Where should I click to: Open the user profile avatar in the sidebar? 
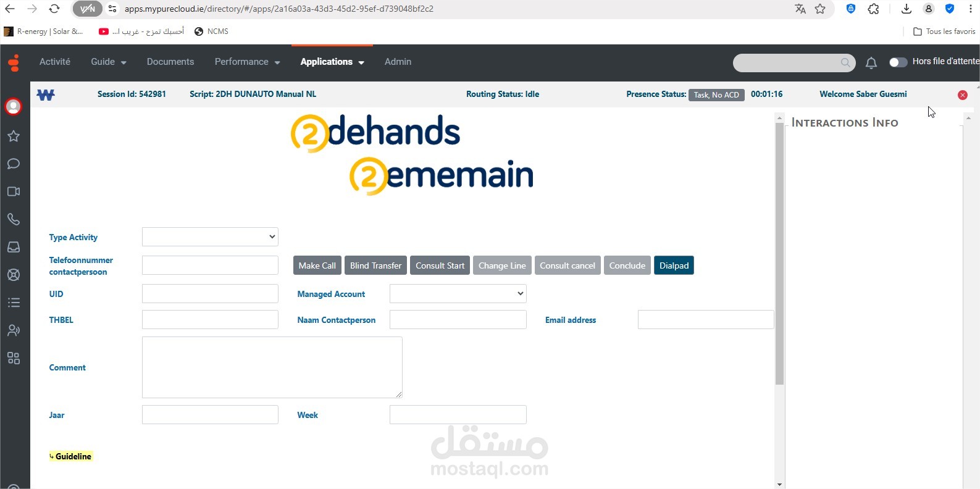click(x=14, y=107)
